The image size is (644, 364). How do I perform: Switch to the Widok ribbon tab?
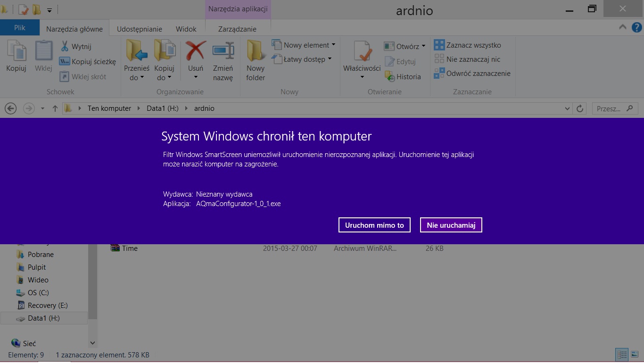[186, 29]
